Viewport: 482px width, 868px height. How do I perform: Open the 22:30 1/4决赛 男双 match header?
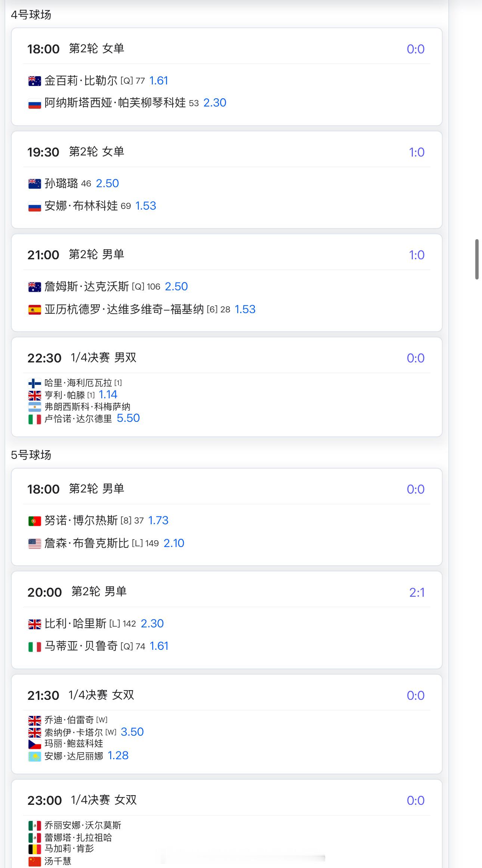click(x=82, y=358)
